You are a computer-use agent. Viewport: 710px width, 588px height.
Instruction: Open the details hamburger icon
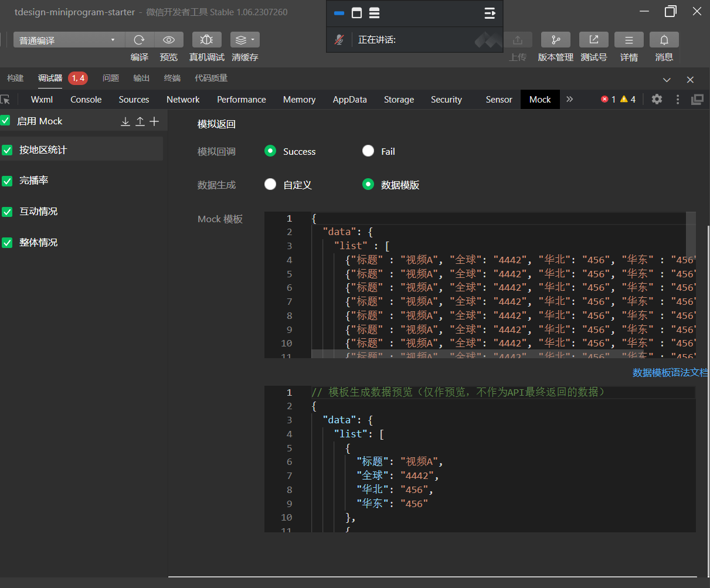click(x=629, y=40)
